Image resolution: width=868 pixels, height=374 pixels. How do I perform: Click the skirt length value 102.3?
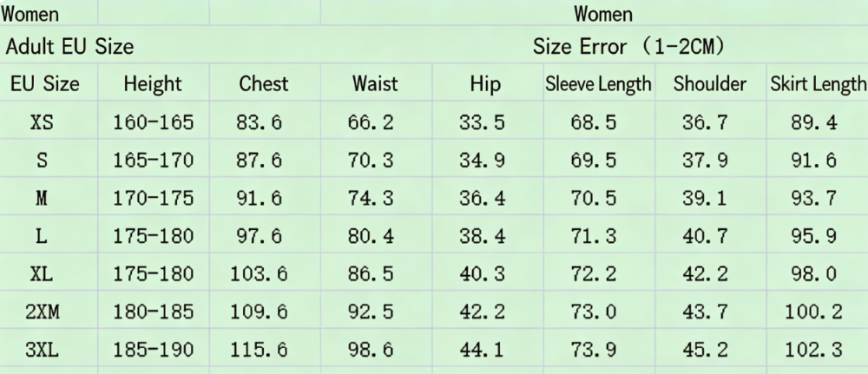(814, 350)
